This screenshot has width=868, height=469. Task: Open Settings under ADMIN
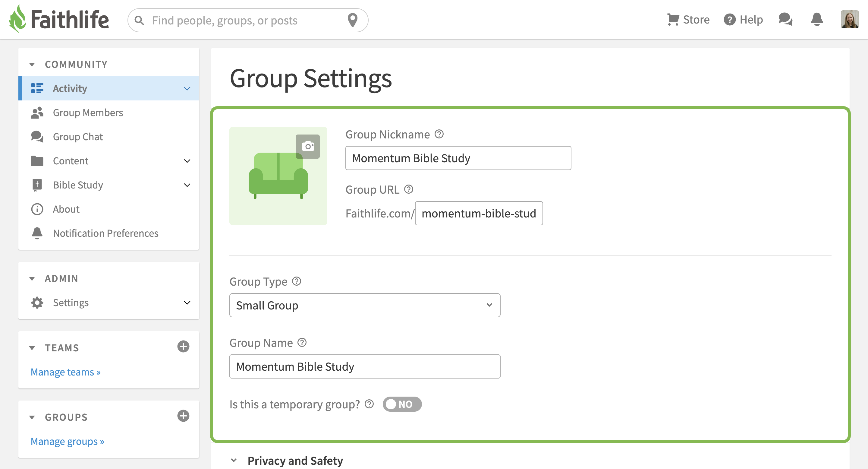109,303
